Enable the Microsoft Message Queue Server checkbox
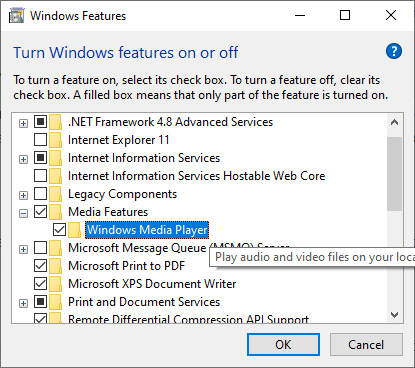Image resolution: width=415 pixels, height=368 pixels. click(x=40, y=248)
